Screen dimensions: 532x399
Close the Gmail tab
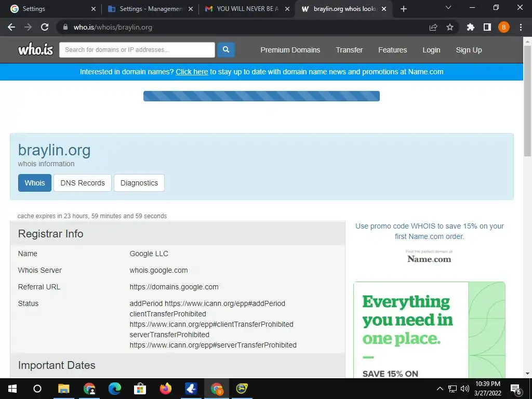click(287, 9)
